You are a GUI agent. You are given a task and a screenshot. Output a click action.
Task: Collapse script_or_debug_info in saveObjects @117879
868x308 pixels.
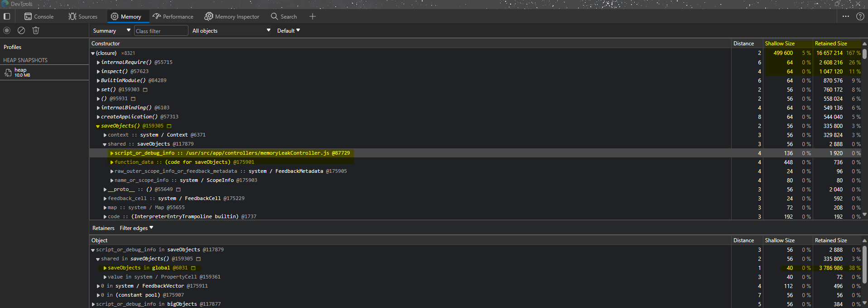(x=93, y=250)
